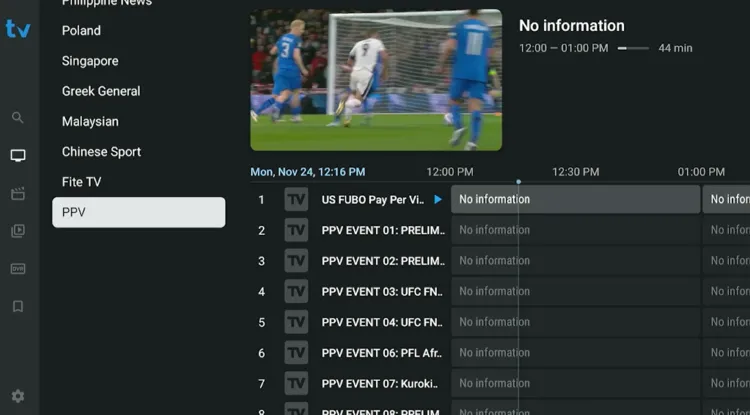Open settings gear at the sidebar bottom
The image size is (750, 415).
point(18,396)
